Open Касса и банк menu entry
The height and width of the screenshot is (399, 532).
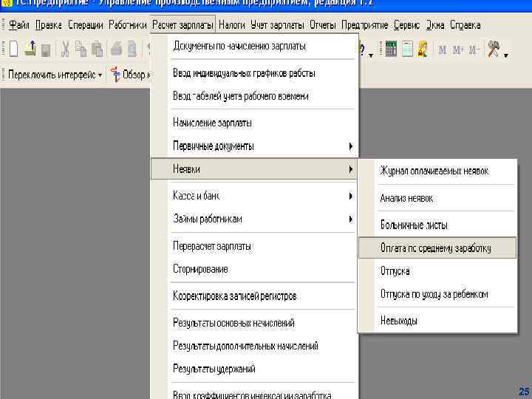tap(254, 196)
